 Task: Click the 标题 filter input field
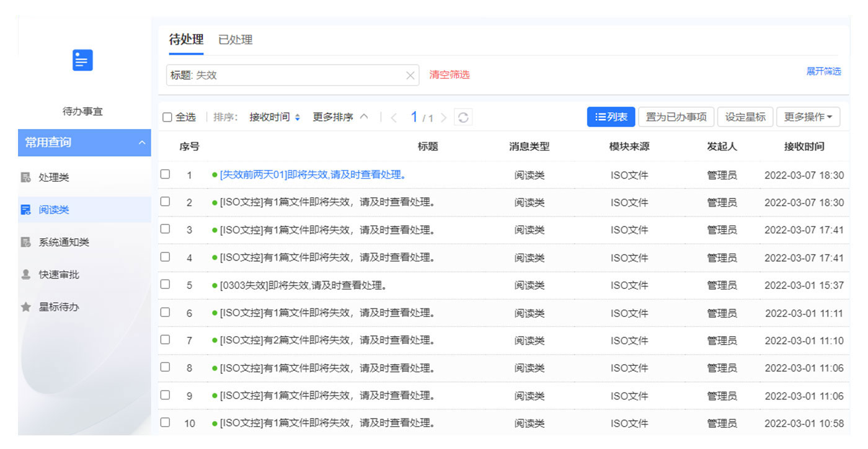tap(285, 76)
